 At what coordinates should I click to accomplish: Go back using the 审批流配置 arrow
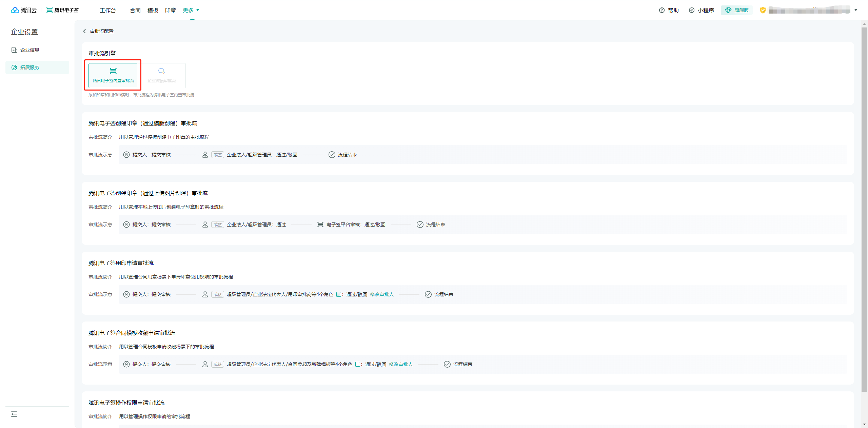84,31
